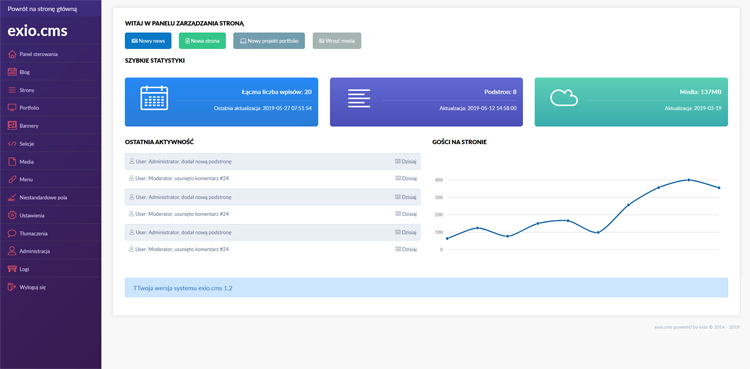Click the Niestandardowe pola chart icon
This screenshot has height=369, width=750.
12,197
